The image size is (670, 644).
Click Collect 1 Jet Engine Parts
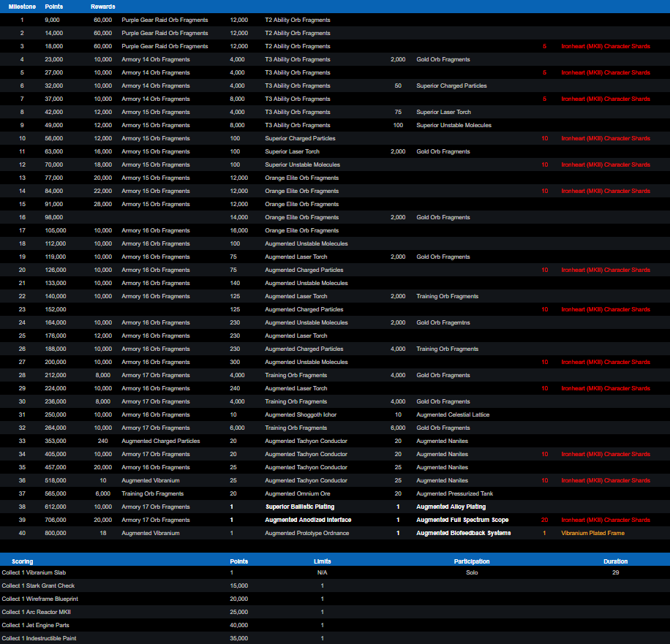tap(37, 626)
